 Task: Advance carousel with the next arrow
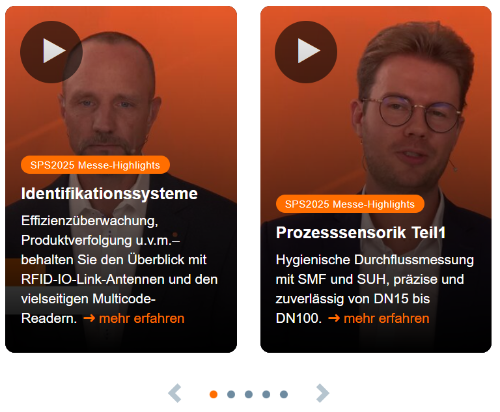tap(322, 394)
